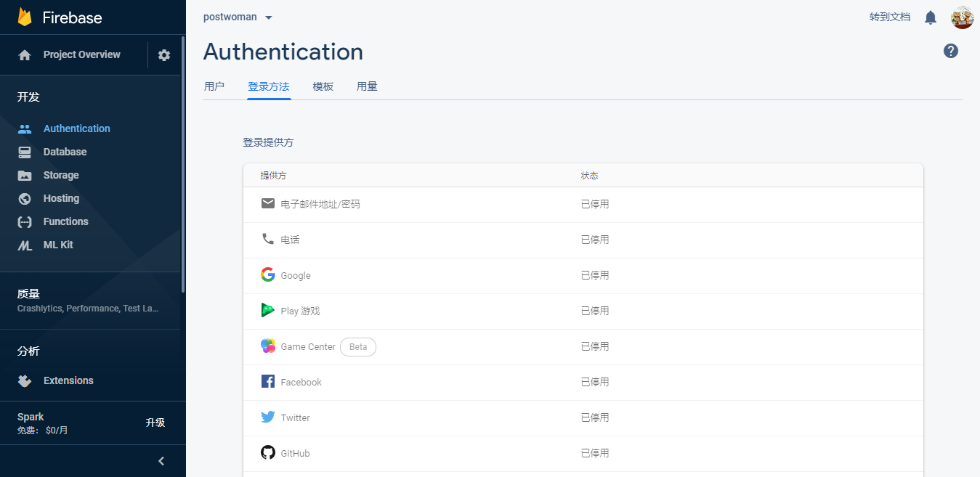
Task: Click the Google logo icon
Action: (x=268, y=274)
